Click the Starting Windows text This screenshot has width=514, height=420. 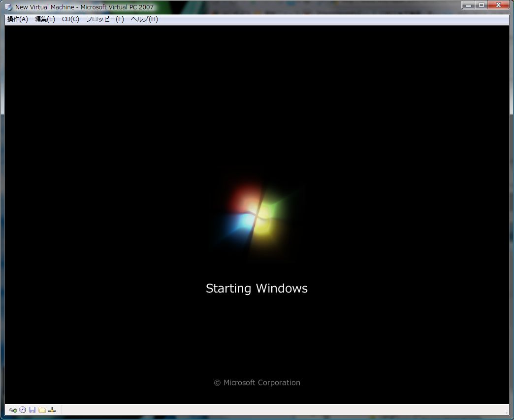coord(257,289)
